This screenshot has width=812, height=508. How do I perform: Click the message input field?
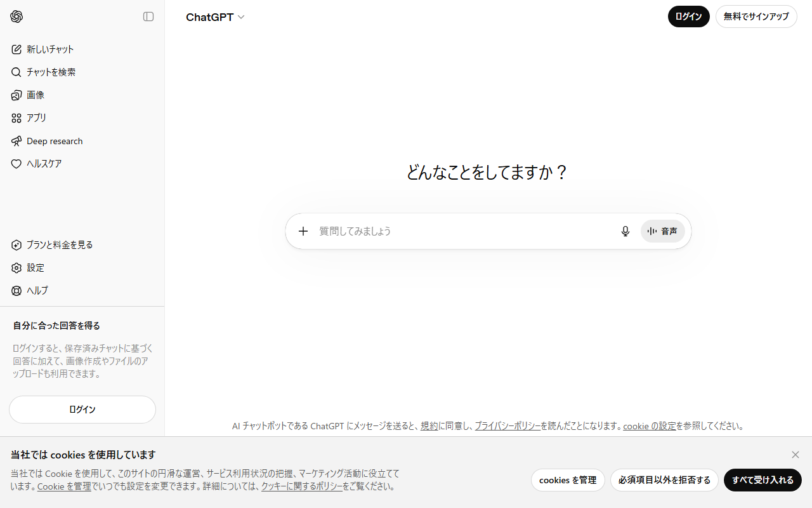click(463, 231)
